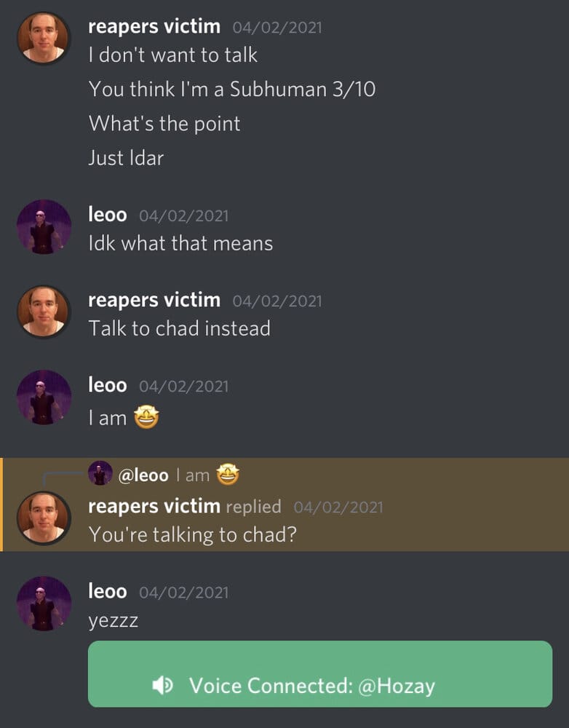Viewport: 569px width, 728px height.
Task: Select the "You're talking to chad?" message
Action: pyautogui.click(x=193, y=534)
